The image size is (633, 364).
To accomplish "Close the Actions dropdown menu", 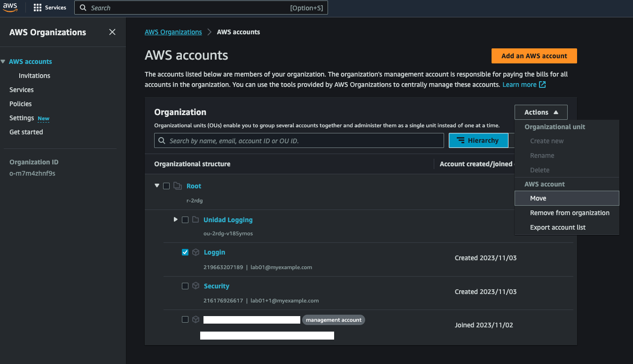I will 541,112.
